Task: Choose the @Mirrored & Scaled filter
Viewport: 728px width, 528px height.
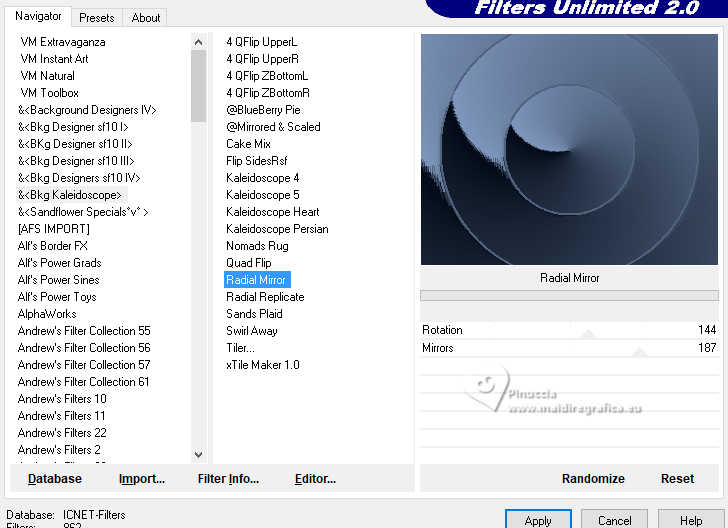Action: click(x=273, y=127)
